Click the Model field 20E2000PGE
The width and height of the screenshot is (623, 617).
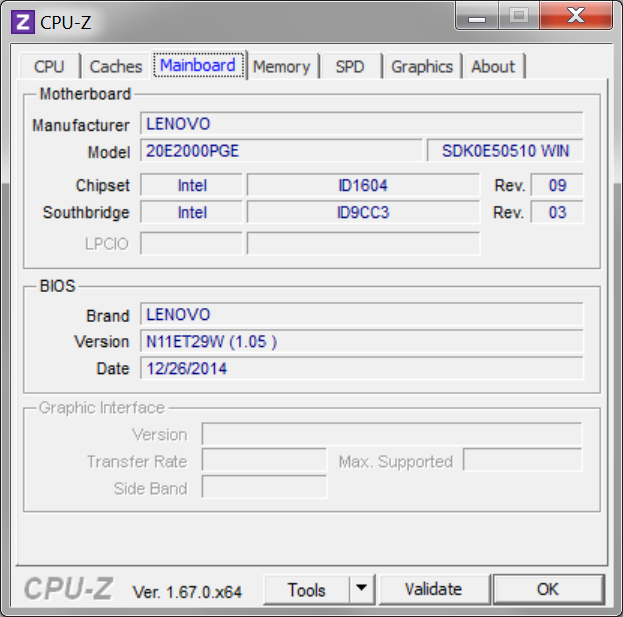281,151
